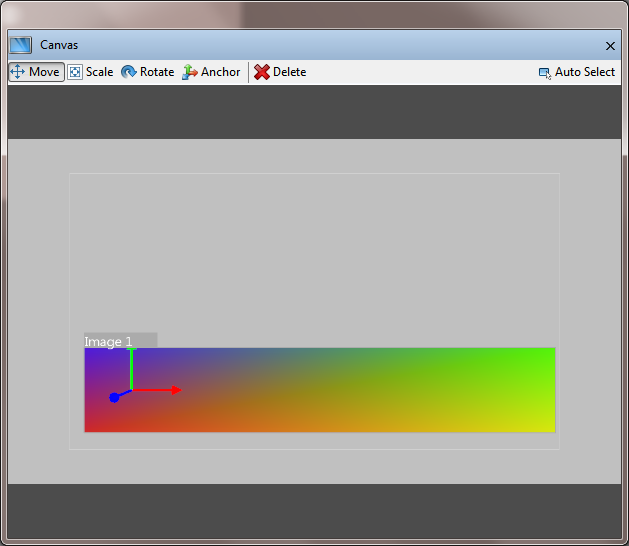Activate the Rotate tool icon
Viewport: 629px width, 546px height.
(129, 72)
